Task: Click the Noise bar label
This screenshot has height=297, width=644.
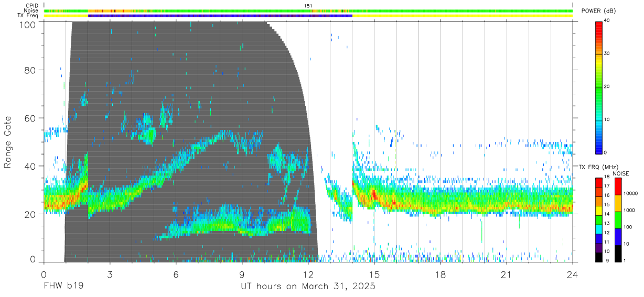Action: 31,10
